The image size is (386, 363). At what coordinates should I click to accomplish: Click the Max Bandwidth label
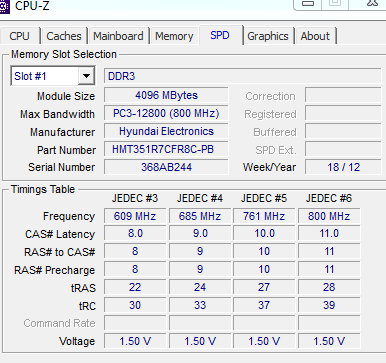pos(57,114)
